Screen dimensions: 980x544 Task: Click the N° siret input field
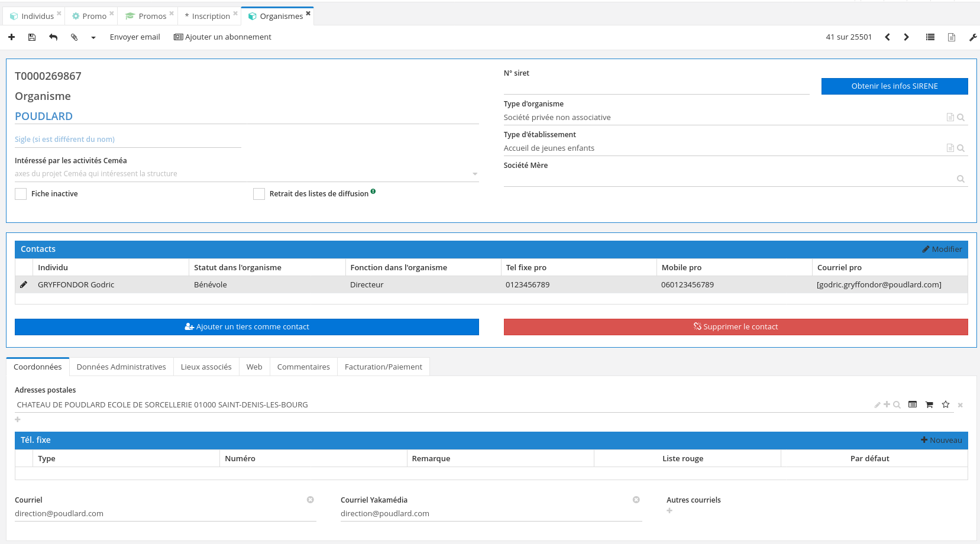(656, 86)
